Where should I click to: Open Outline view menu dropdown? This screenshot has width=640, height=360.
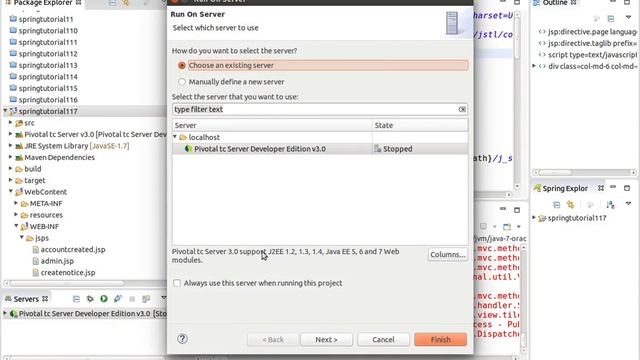point(628,18)
